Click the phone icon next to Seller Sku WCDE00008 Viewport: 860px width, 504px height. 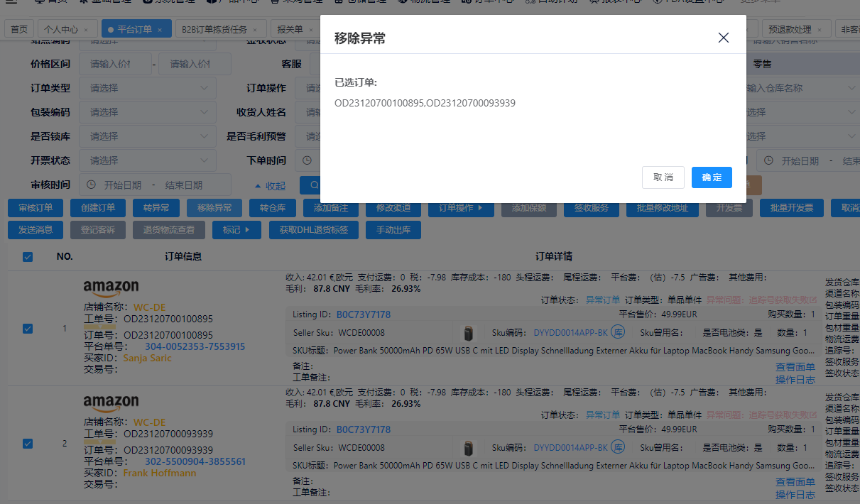468,330
